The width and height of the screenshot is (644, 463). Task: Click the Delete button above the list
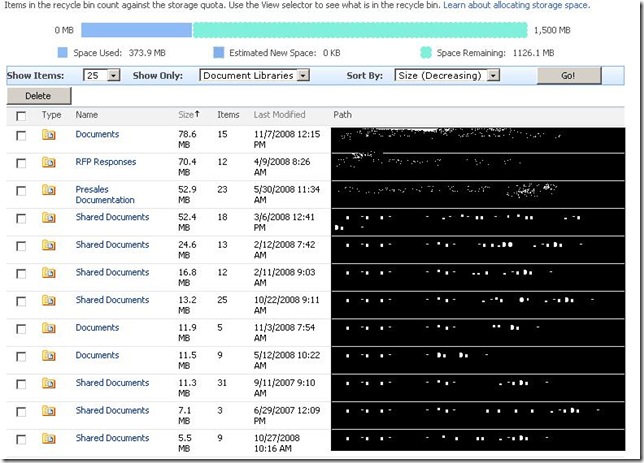click(x=39, y=96)
